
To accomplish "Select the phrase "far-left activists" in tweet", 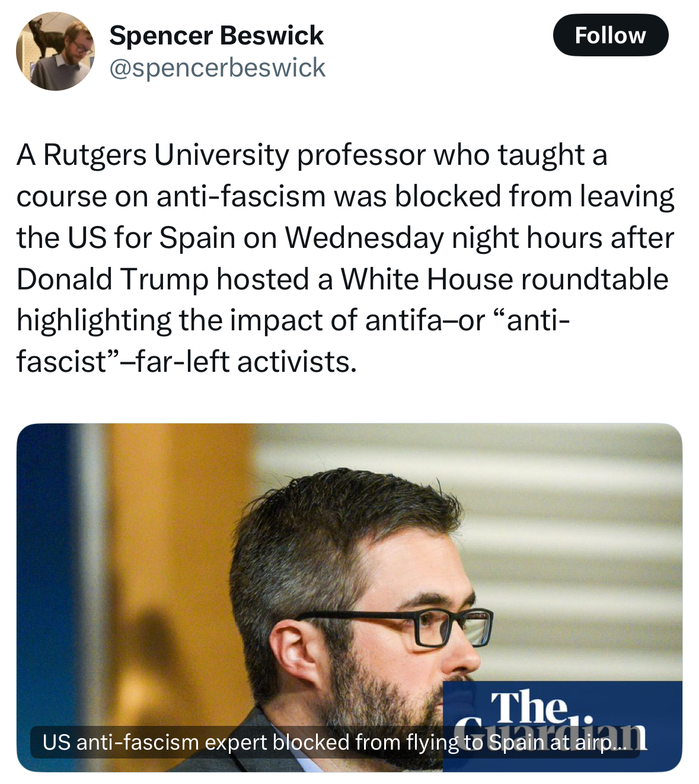I will click(x=246, y=362).
